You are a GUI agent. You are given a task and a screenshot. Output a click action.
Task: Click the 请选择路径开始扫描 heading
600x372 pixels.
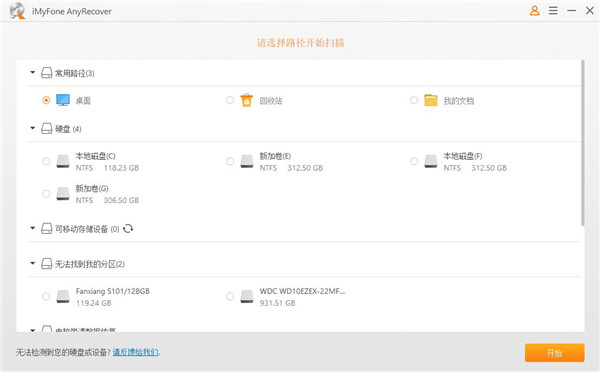(300, 42)
